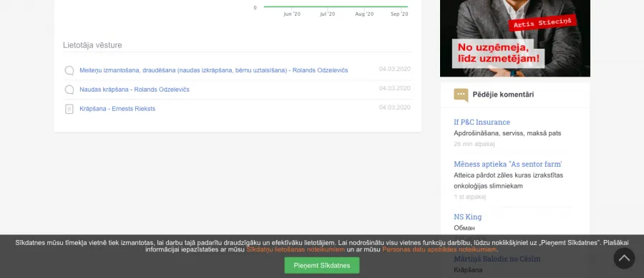644x278 pixels.
Task: Click the Jun '20 chart axis label
Action: [292, 14]
